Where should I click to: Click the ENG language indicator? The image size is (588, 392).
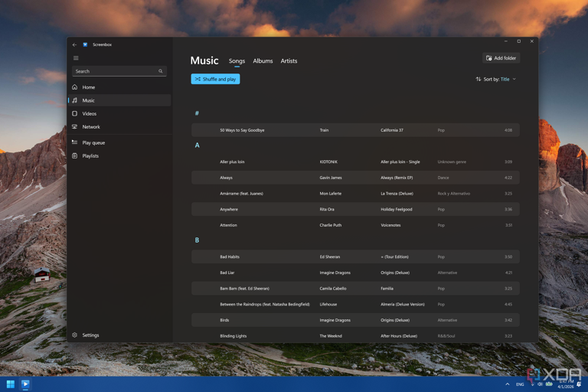(520, 384)
